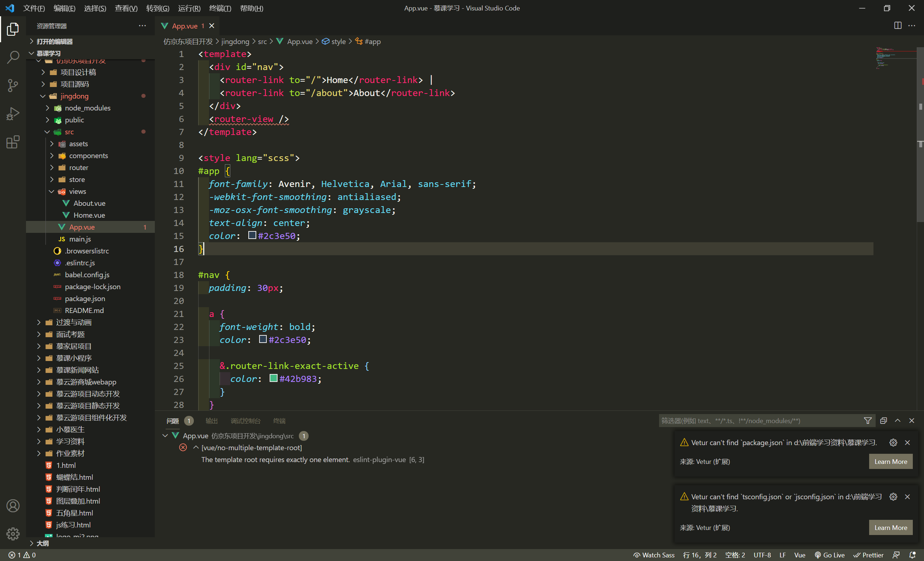
Task: Switch to the 输出 panel tab
Action: point(212,421)
